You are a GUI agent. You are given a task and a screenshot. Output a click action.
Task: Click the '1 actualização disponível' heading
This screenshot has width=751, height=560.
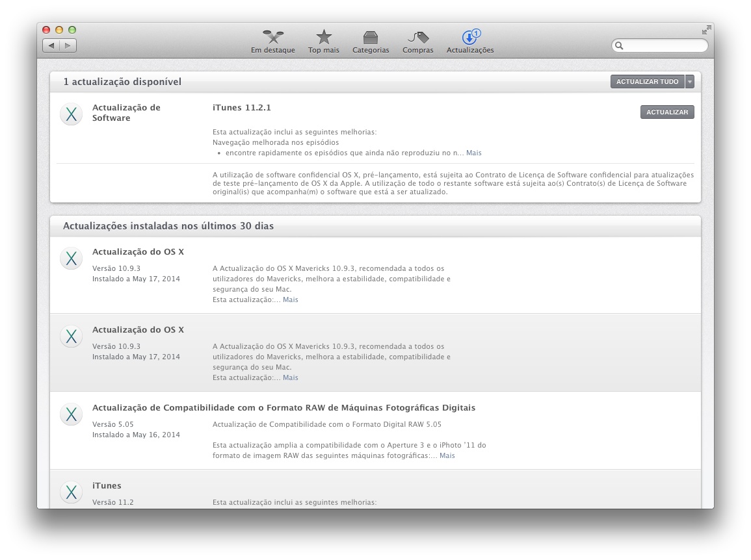tap(123, 82)
